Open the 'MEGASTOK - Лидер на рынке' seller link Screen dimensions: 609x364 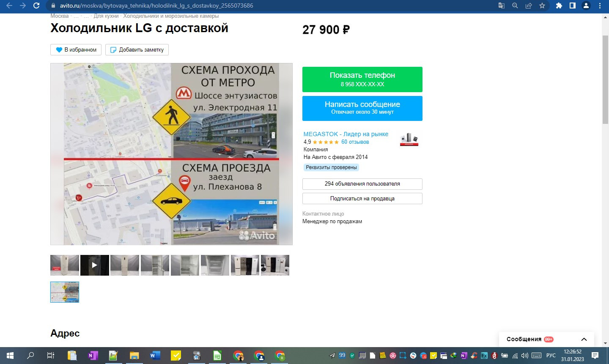[x=346, y=134]
